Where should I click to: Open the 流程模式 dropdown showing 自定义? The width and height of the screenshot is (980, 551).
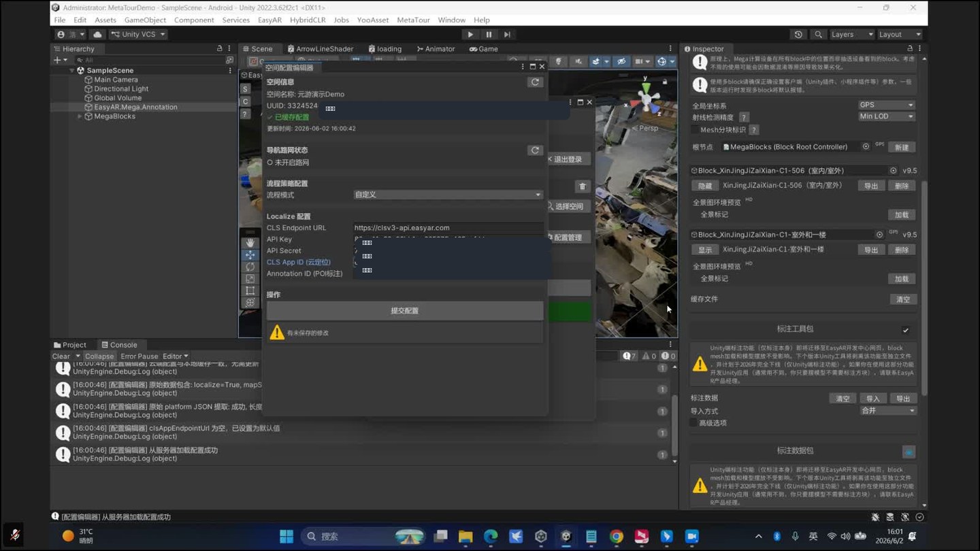[448, 195]
